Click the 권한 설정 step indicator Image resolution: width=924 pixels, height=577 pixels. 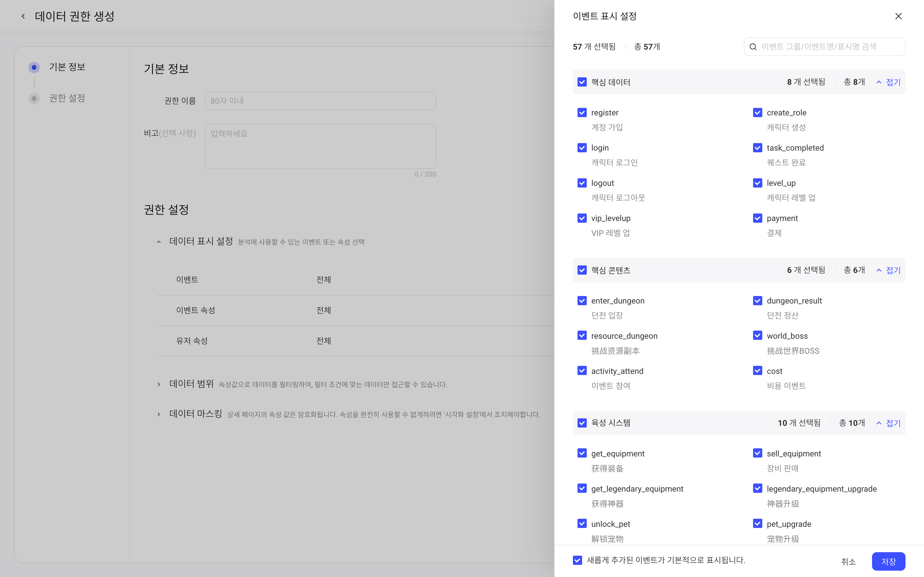point(34,98)
